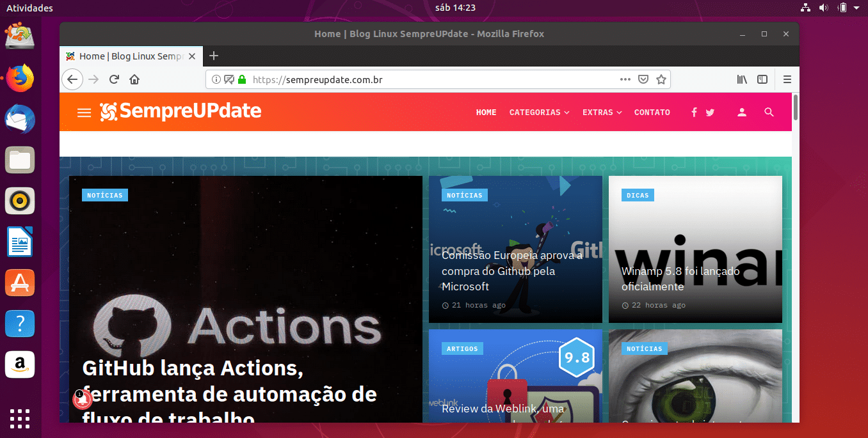Click NOTÍCIAS tag on eye image card
The width and height of the screenshot is (868, 438).
pos(645,348)
